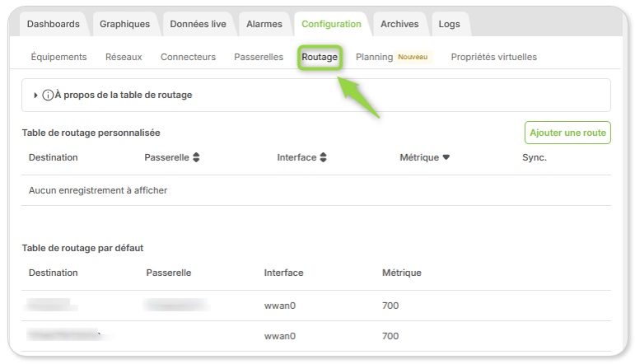Go to the Passerelles sub-tab
The image size is (635, 364).
click(x=259, y=57)
